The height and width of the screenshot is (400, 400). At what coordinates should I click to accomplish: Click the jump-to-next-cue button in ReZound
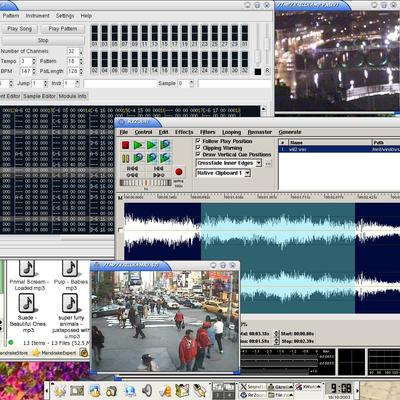159,175
